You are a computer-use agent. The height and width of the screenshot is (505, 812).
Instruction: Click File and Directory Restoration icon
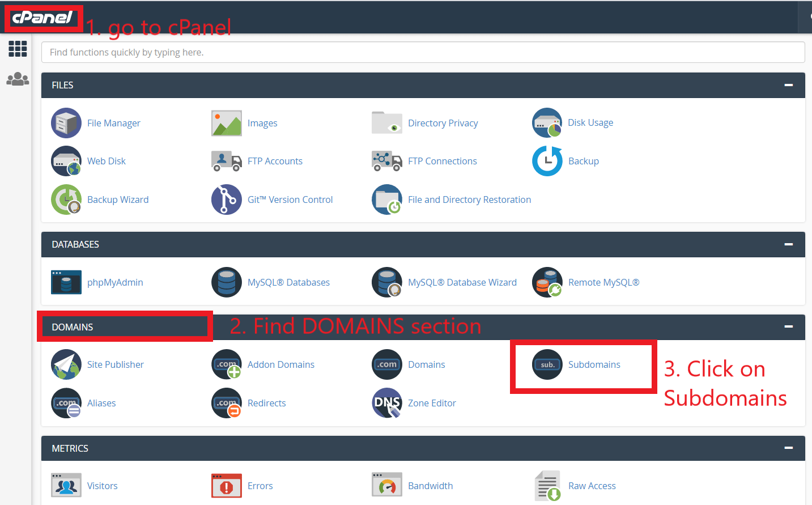coord(387,200)
